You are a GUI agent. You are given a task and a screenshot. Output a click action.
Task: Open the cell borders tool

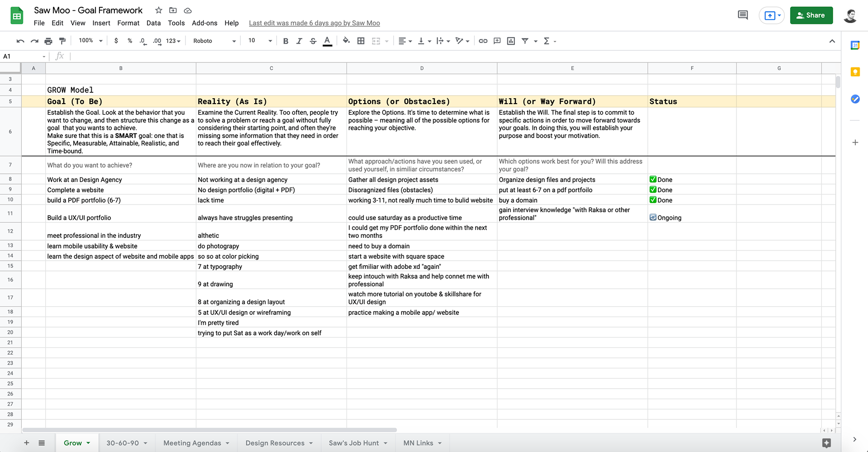pos(361,41)
